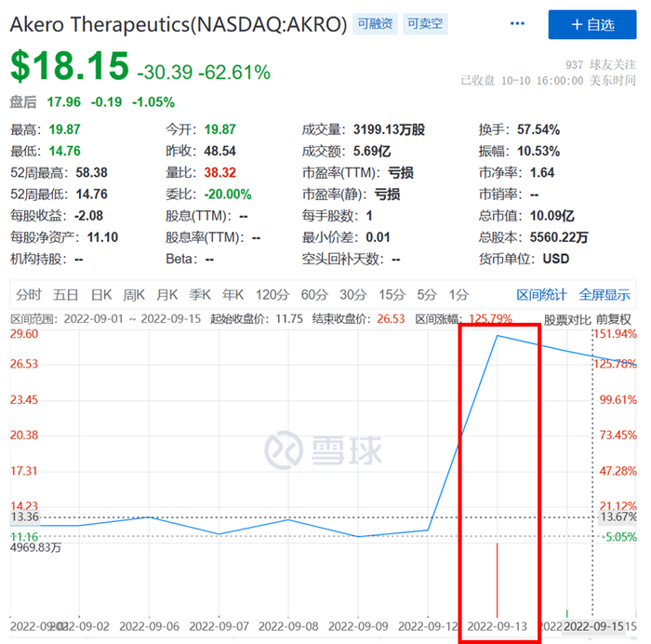Screen dimensions: 651x644
Task: Click the 2022-09-12 date on chart axis
Action: 428,626
